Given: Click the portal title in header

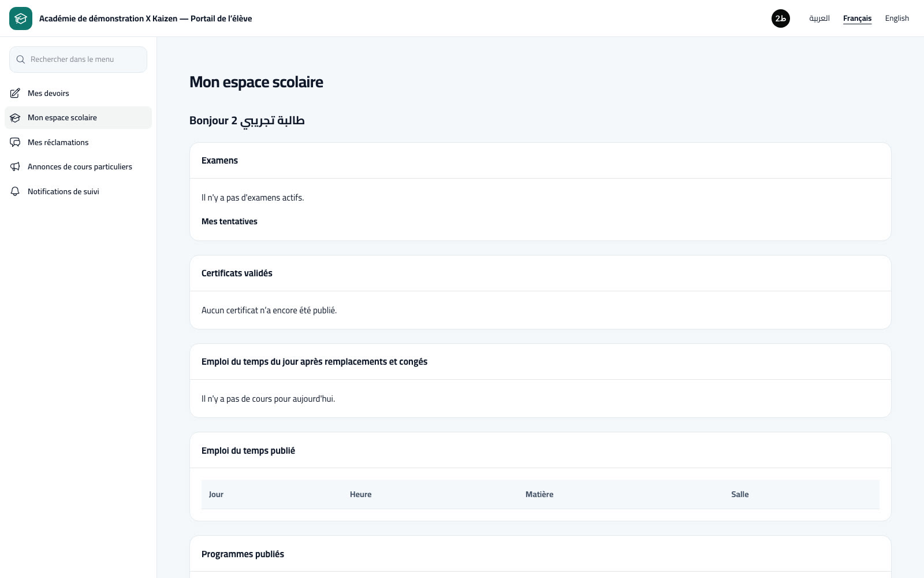Looking at the screenshot, I should pyautogui.click(x=146, y=18).
